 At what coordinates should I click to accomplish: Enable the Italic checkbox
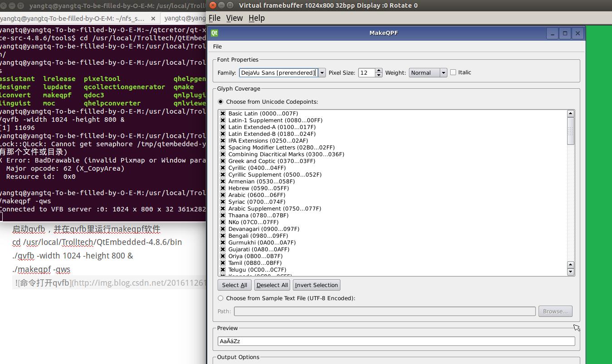[453, 72]
